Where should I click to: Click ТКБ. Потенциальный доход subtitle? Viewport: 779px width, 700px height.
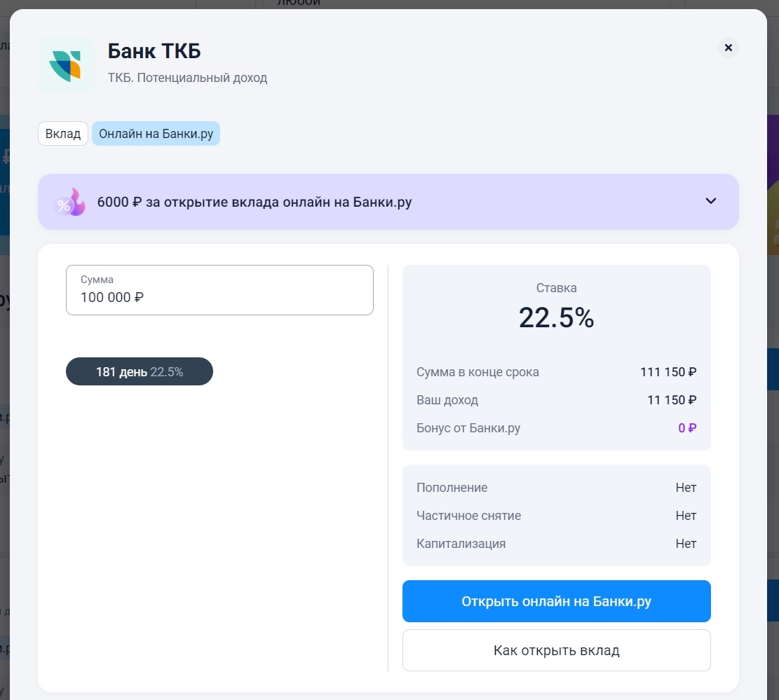[188, 78]
